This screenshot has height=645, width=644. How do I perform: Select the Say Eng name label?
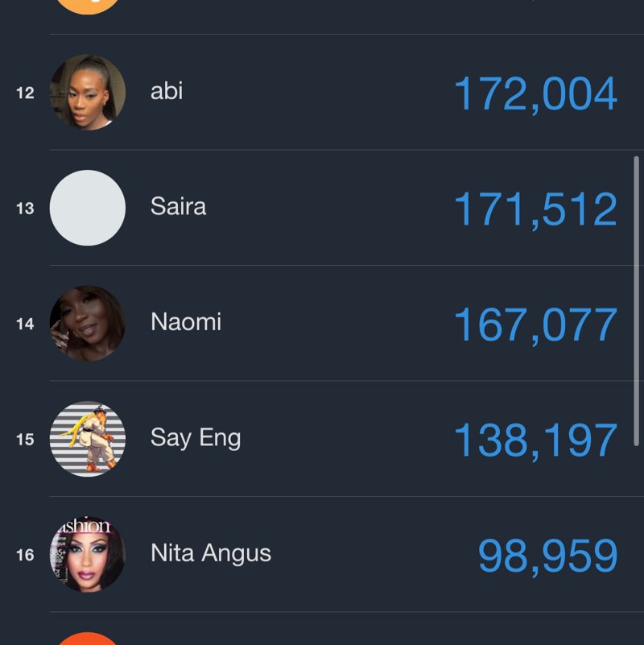point(196,438)
